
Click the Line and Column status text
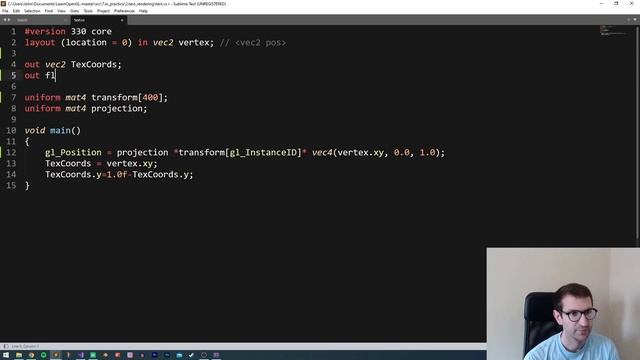tap(25, 346)
